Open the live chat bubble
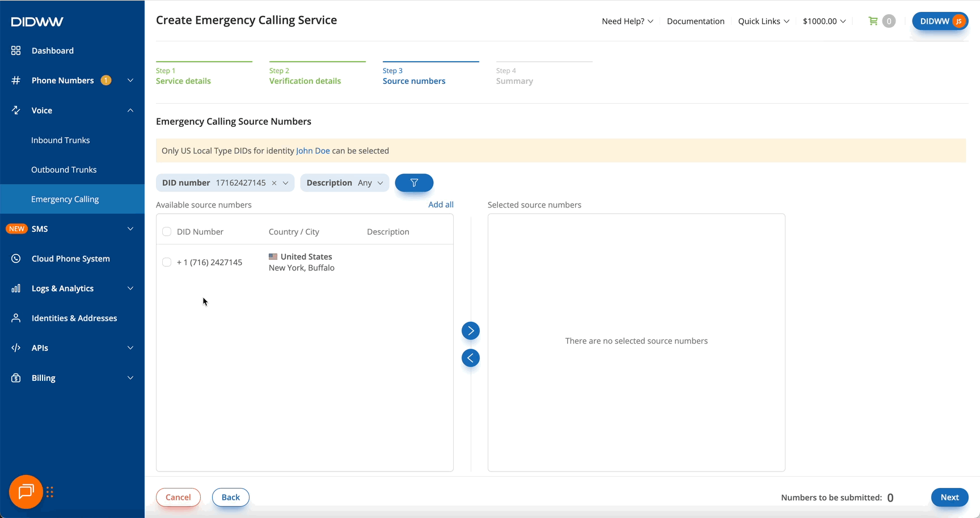This screenshot has width=980, height=518. [x=26, y=492]
